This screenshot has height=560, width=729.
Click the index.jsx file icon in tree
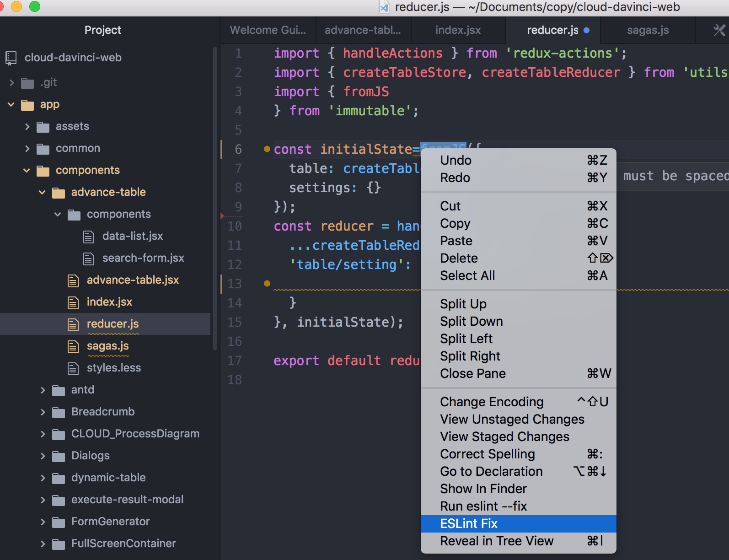pos(73,302)
